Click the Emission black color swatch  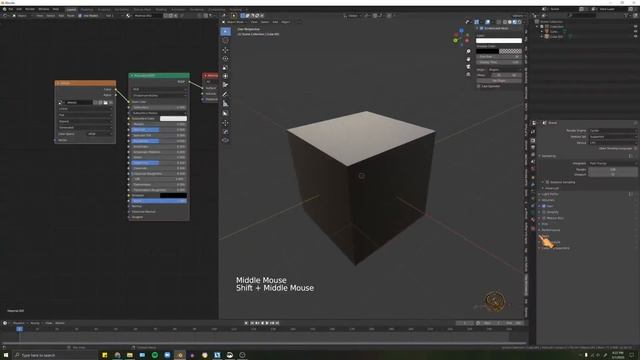click(x=173, y=196)
